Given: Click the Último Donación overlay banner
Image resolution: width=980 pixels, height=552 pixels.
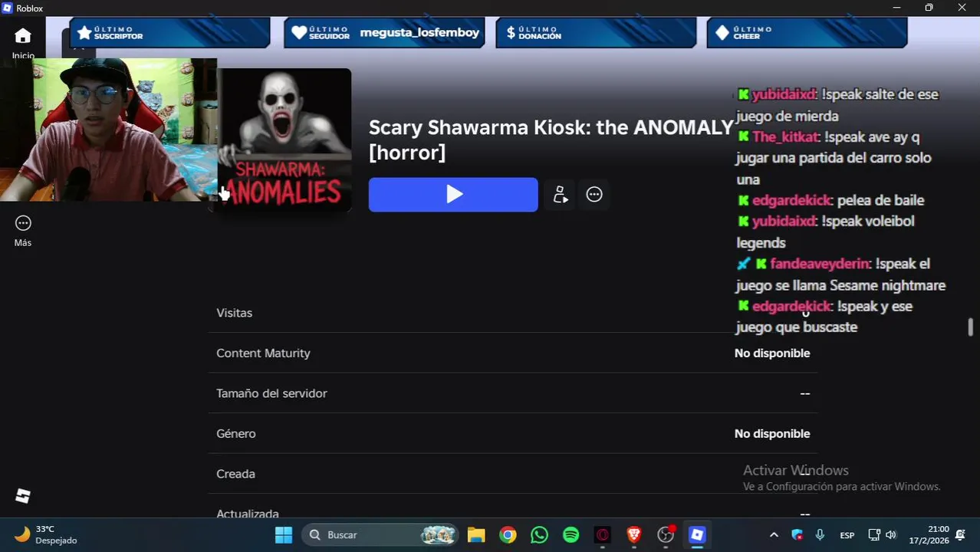Looking at the screenshot, I should (x=596, y=32).
